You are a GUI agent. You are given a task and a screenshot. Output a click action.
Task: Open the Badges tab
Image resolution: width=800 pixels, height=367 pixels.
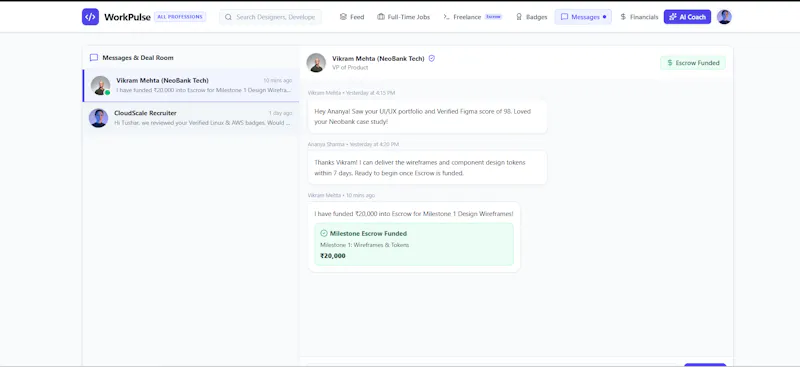coord(532,17)
